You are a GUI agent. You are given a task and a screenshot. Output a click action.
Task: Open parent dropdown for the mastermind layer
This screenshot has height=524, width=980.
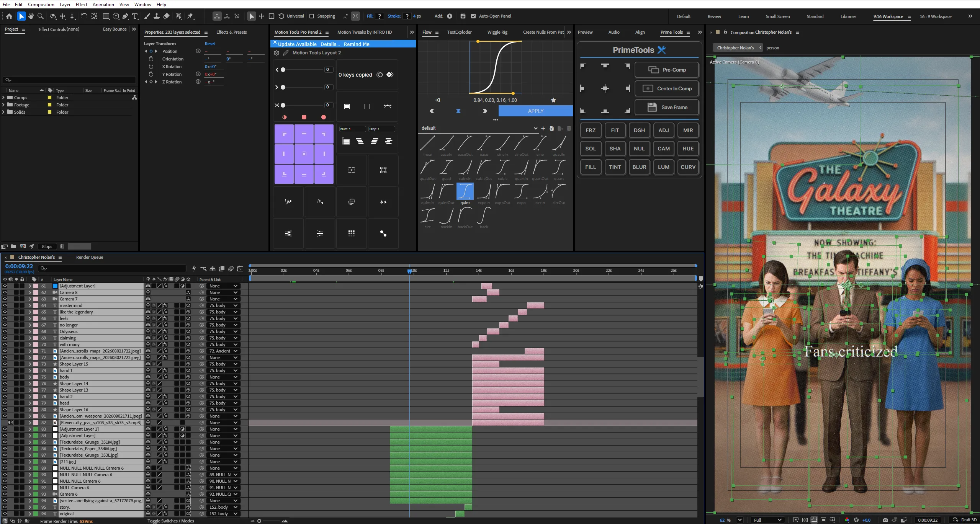pos(223,305)
